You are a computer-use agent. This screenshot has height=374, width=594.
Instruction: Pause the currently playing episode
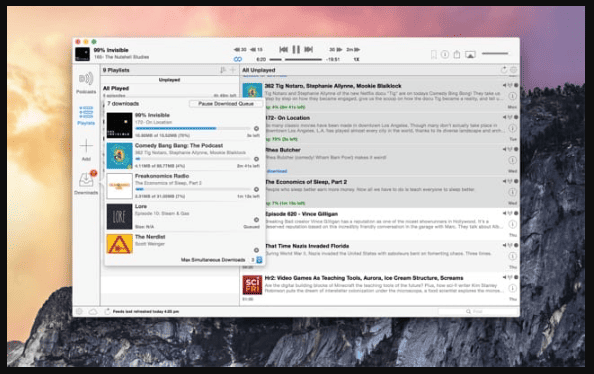click(x=296, y=49)
